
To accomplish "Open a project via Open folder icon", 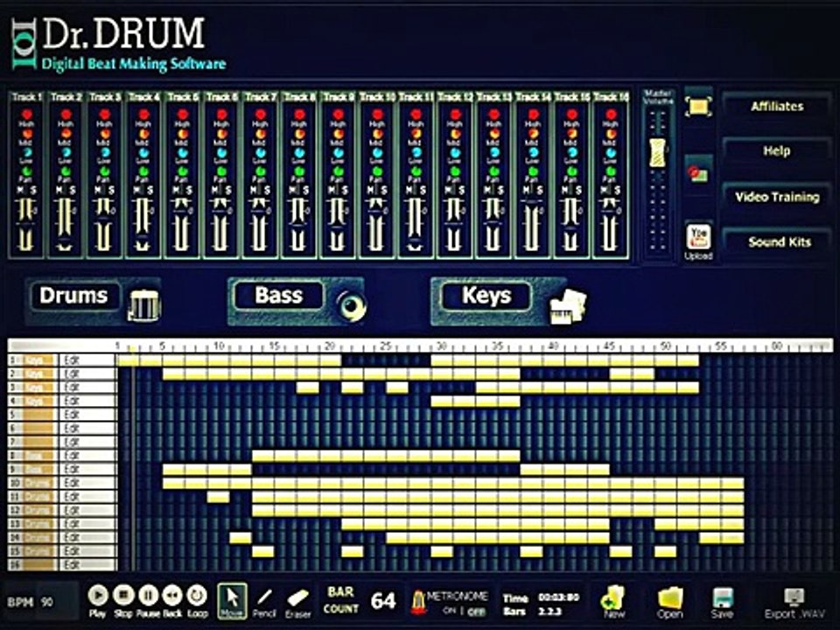I will coord(669,598).
